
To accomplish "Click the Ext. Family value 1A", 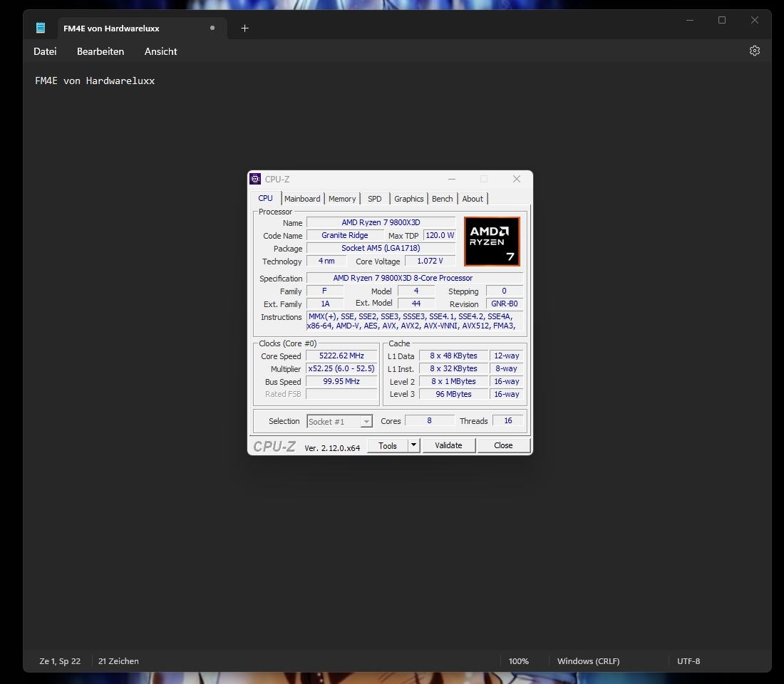I will pos(325,304).
